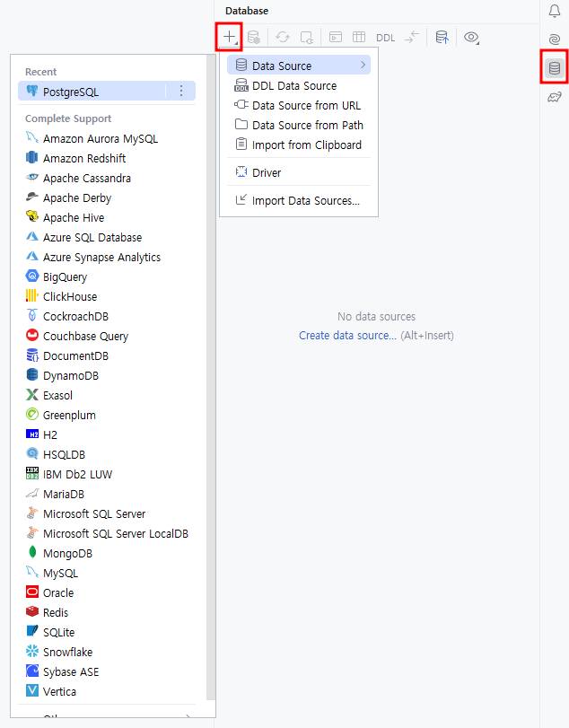Open the Database tool window sidebar icon

(554, 68)
